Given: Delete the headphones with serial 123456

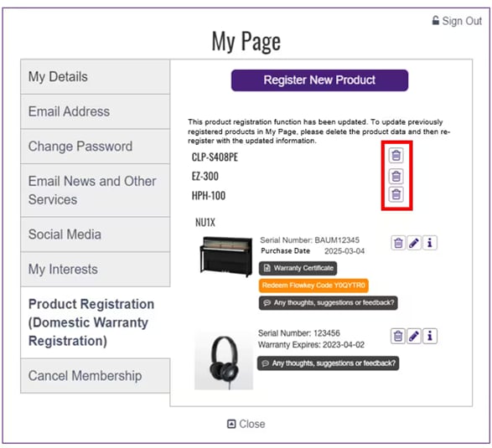Looking at the screenshot, I should (x=398, y=336).
